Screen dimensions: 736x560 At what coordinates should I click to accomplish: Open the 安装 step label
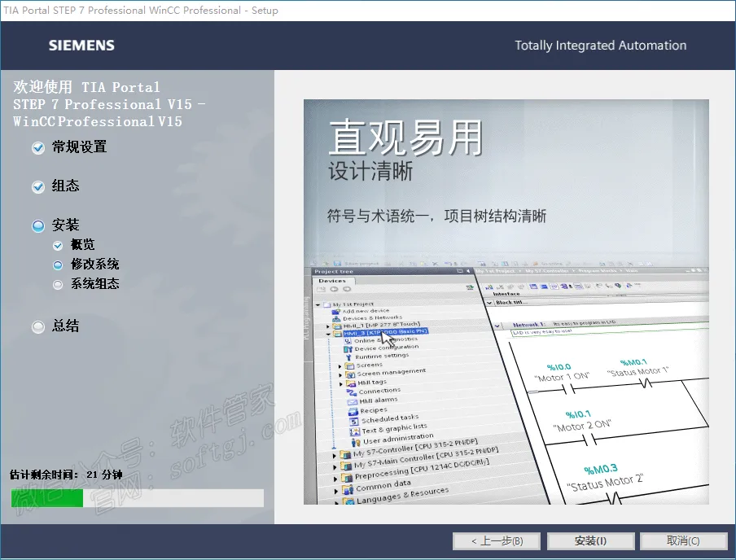pyautogui.click(x=65, y=225)
